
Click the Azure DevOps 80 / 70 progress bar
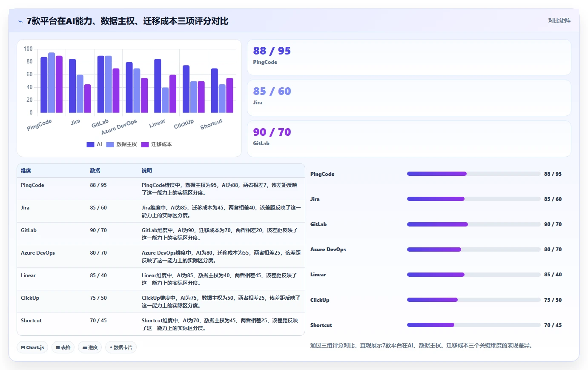[473, 250]
